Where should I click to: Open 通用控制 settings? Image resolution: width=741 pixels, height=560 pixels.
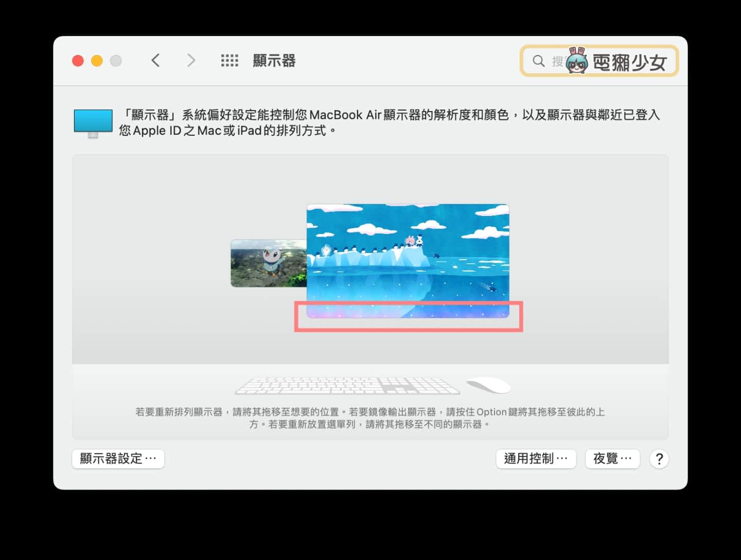536,459
